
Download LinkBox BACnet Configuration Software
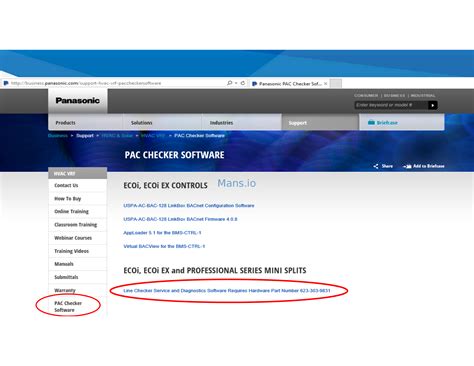coord(189,206)
